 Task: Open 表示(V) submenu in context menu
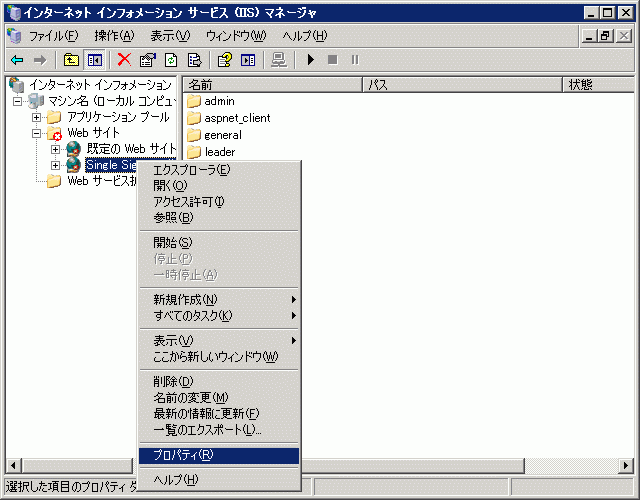tap(219, 341)
